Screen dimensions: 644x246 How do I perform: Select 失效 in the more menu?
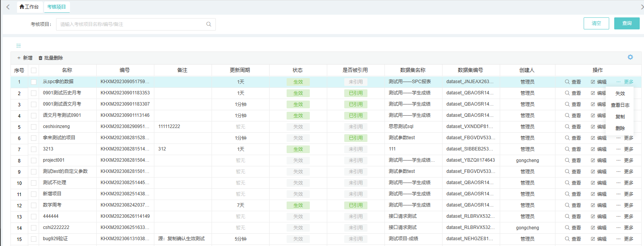620,94
